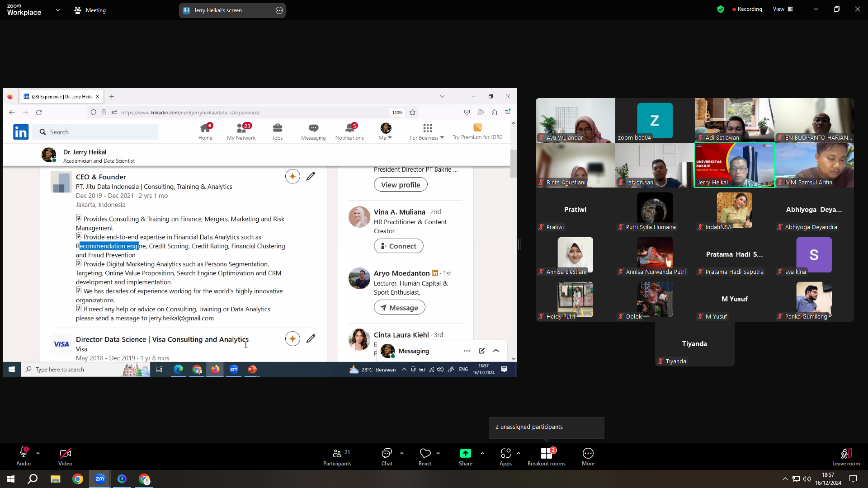Expand the share options arrow
Screen dimensions: 868x488
482,453
